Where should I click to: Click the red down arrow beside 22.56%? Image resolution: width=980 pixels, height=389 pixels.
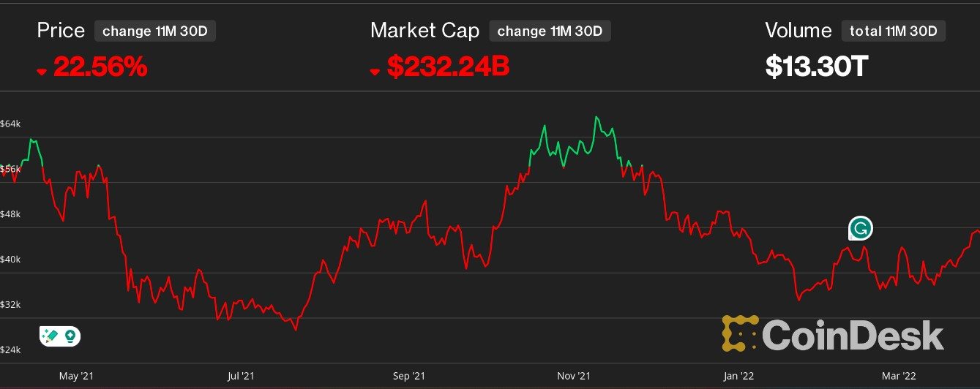(x=42, y=71)
